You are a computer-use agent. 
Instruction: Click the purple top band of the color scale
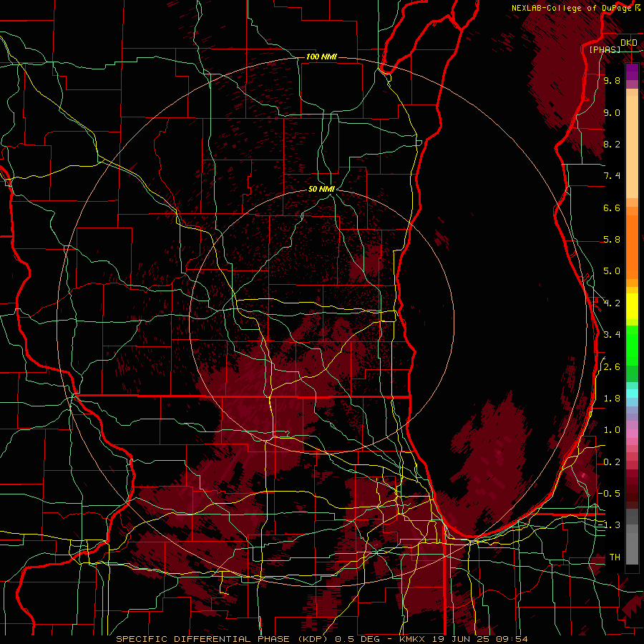coord(632,72)
